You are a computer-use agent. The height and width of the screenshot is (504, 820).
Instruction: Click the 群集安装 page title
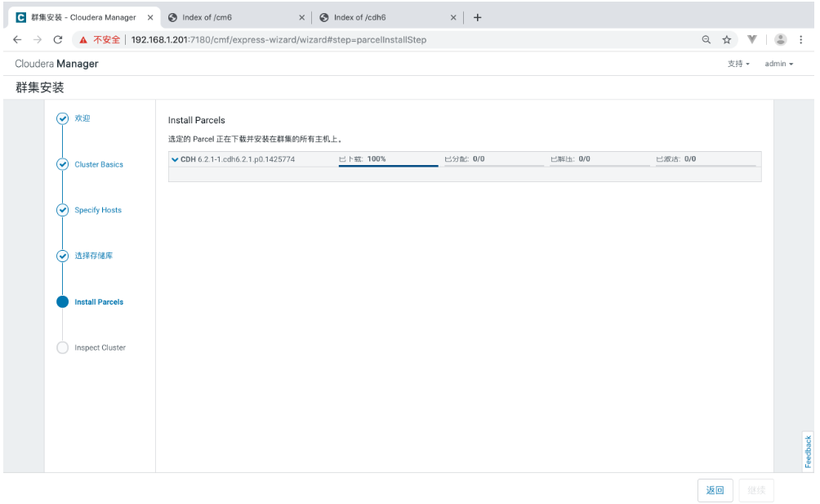point(40,87)
